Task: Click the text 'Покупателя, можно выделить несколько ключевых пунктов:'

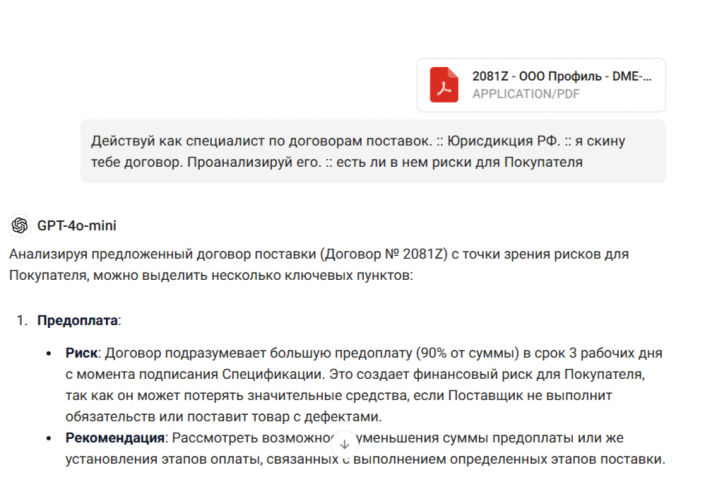Action: tap(211, 275)
